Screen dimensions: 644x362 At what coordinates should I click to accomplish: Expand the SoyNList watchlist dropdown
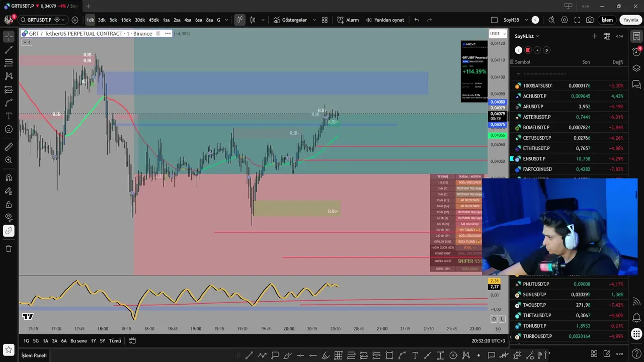point(527,36)
